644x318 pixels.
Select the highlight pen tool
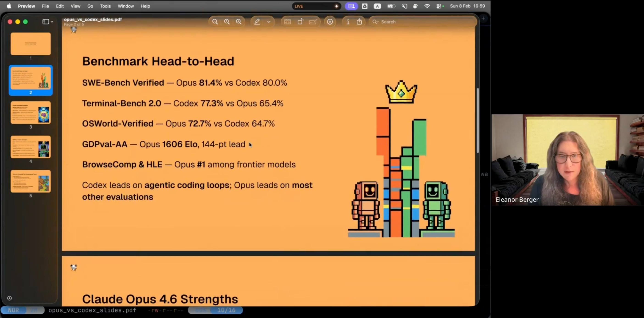(257, 22)
